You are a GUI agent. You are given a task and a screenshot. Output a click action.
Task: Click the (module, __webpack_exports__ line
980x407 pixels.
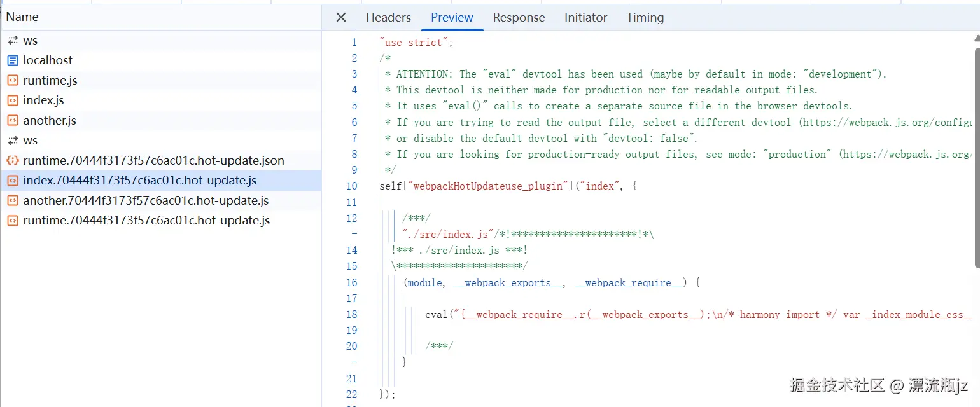(x=552, y=283)
